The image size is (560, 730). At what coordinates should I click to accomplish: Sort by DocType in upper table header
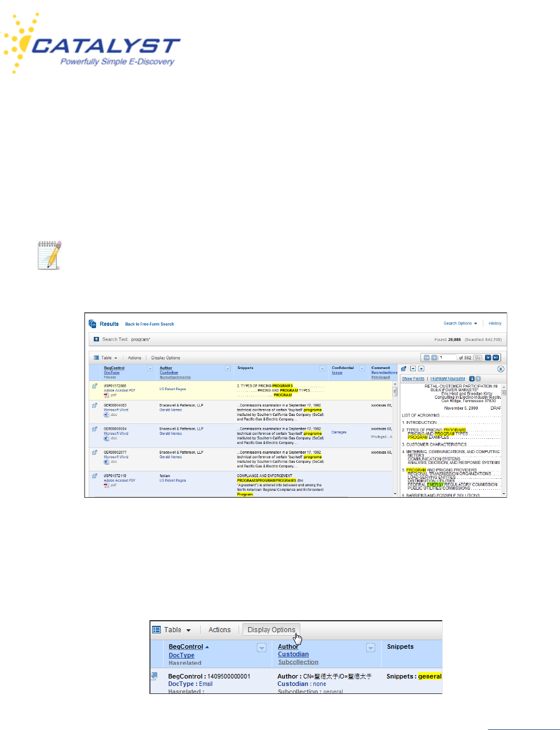112,372
